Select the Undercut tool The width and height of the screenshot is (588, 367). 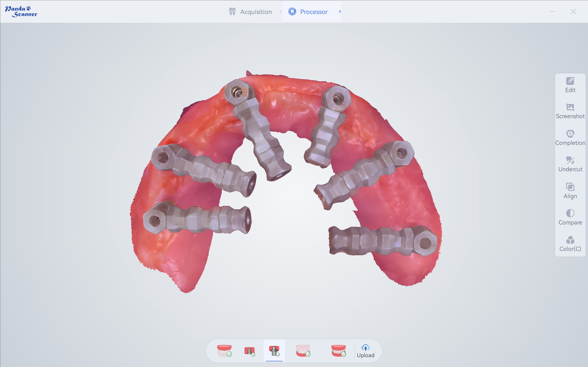[570, 164]
